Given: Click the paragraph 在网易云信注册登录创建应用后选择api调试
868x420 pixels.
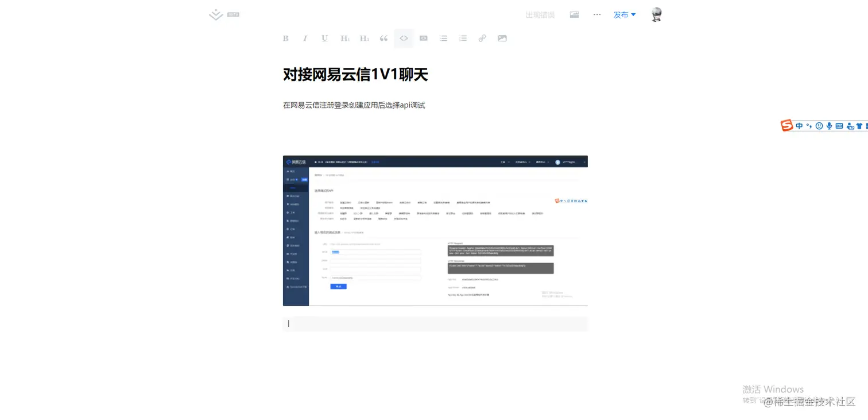Looking at the screenshot, I should tap(354, 105).
